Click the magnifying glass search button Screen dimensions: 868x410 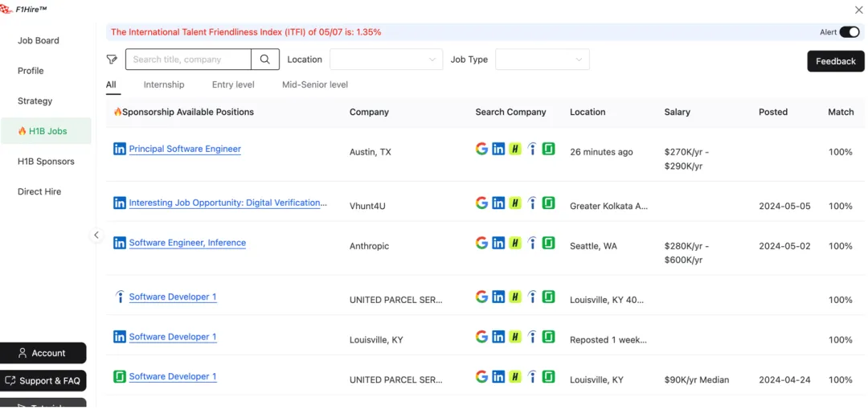[x=265, y=59]
